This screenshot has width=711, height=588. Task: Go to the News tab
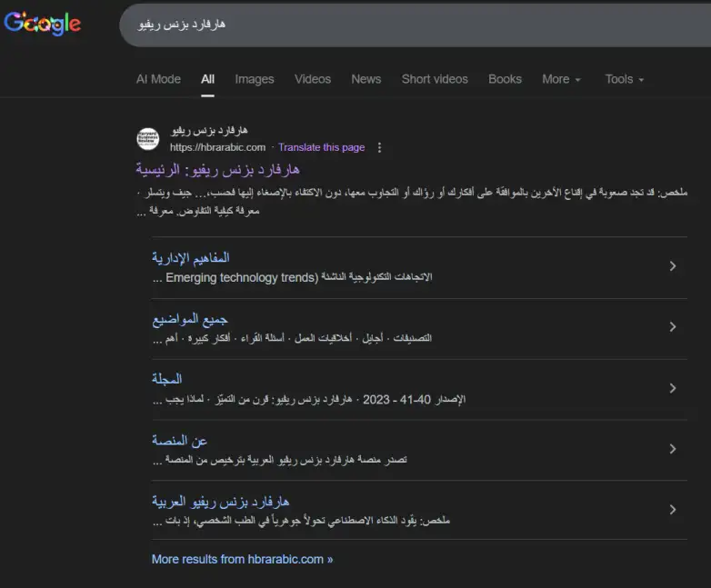pyautogui.click(x=366, y=79)
